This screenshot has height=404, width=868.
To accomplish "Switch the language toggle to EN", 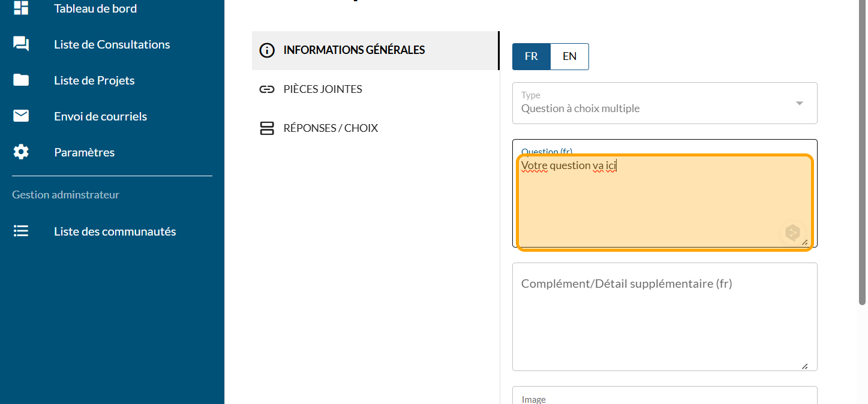I will pyautogui.click(x=569, y=56).
